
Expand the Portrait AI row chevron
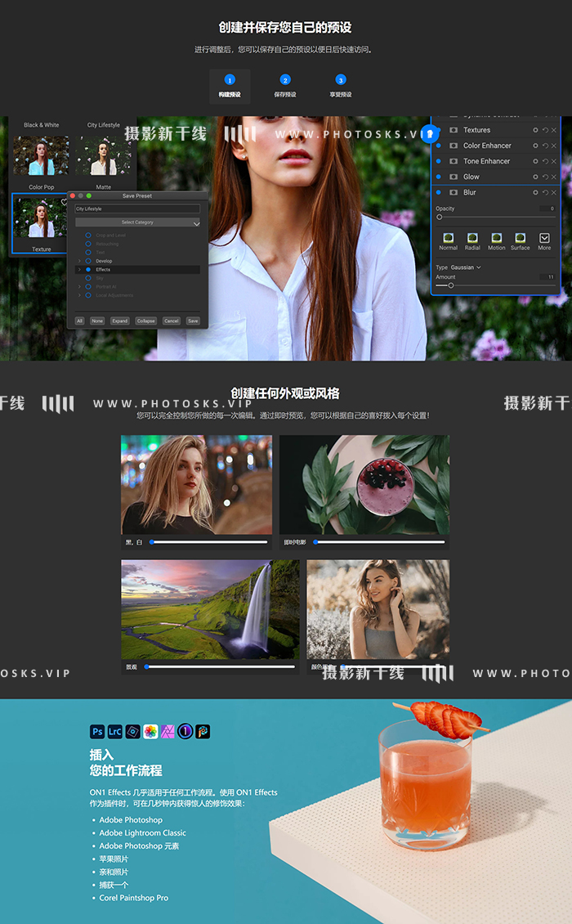(79, 286)
